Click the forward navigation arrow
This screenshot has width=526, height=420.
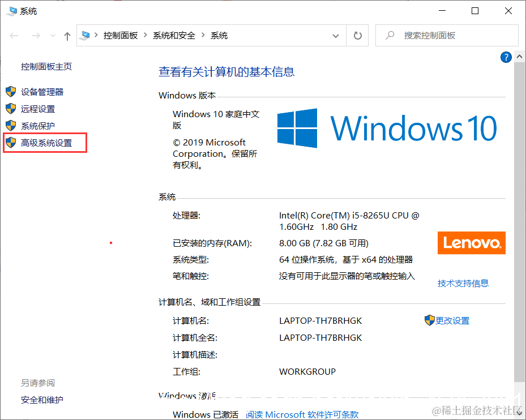point(36,36)
